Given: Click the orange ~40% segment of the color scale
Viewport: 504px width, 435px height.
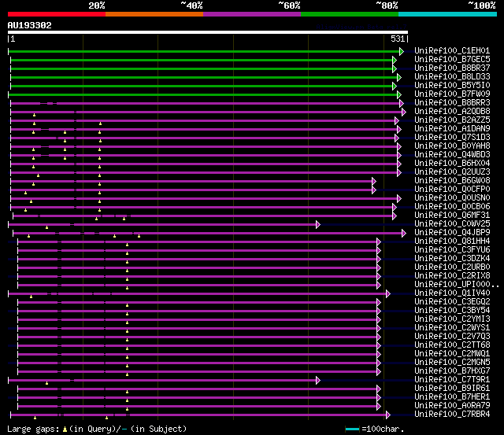Looking at the screenshot, I should [x=154, y=14].
